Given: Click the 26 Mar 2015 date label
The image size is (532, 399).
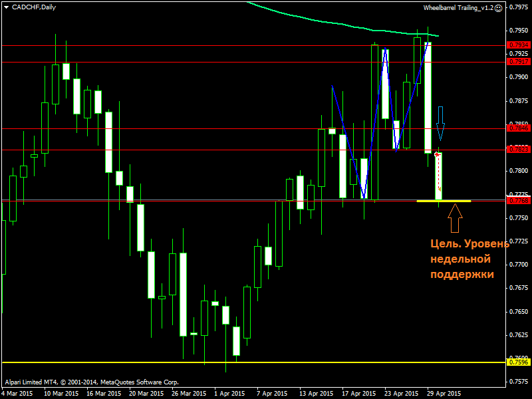Looking at the screenshot, I should point(189,394).
